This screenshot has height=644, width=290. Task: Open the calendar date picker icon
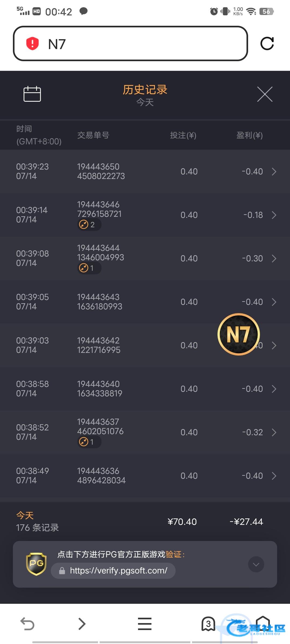tap(32, 94)
